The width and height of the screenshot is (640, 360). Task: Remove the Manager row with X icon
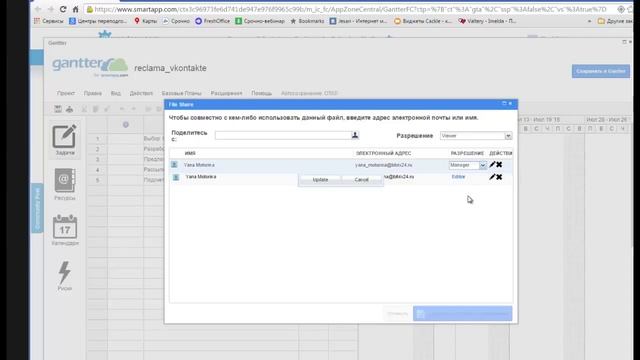(x=499, y=164)
